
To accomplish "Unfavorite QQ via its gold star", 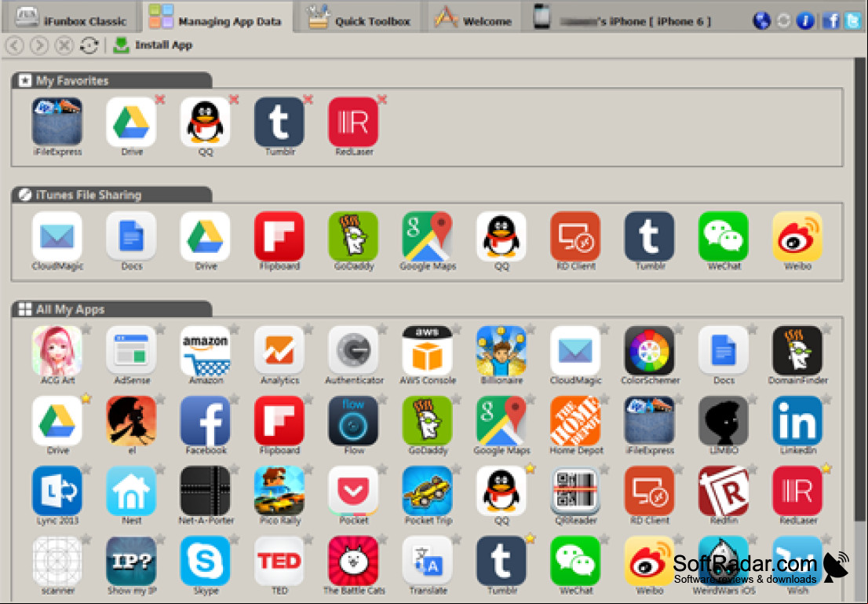I will click(531, 470).
